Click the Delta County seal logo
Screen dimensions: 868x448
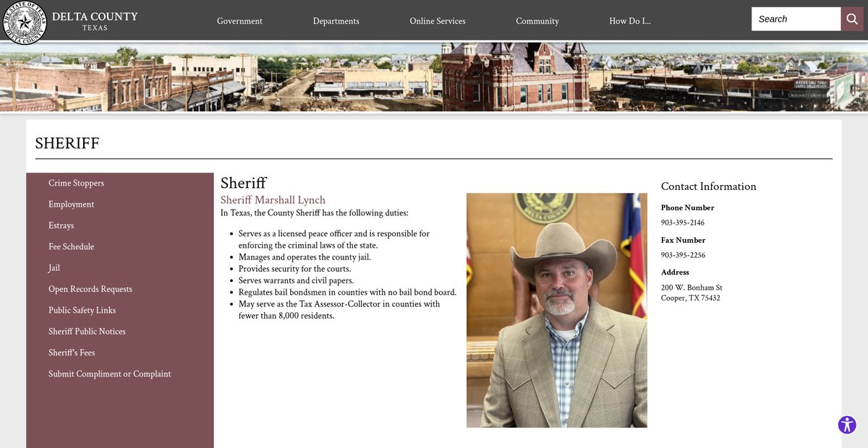[x=25, y=21]
